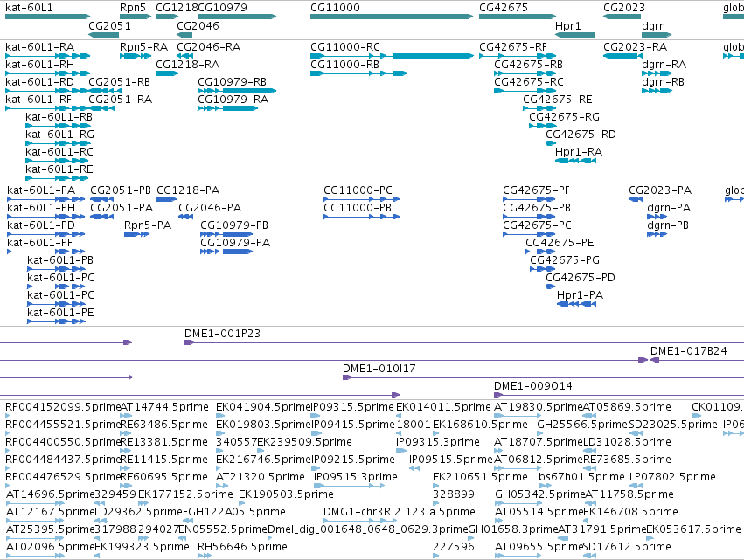Select protein CG2051-PB

[102, 199]
